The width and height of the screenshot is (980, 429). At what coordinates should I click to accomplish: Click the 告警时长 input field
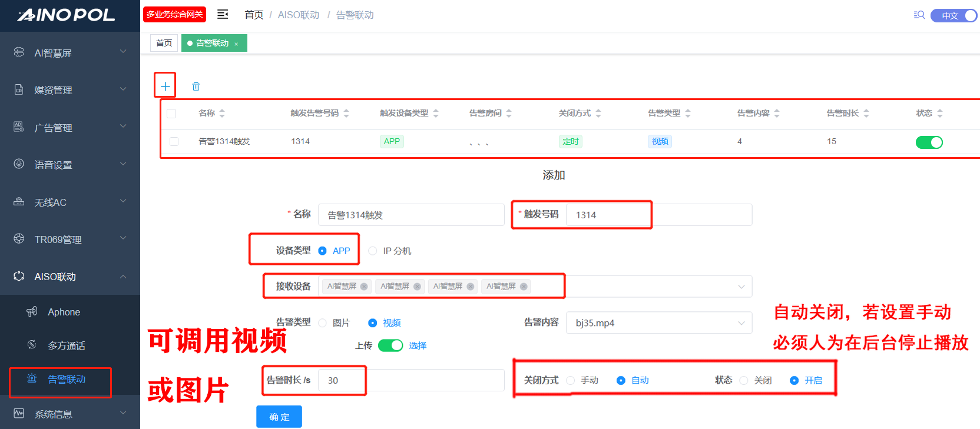(x=410, y=380)
